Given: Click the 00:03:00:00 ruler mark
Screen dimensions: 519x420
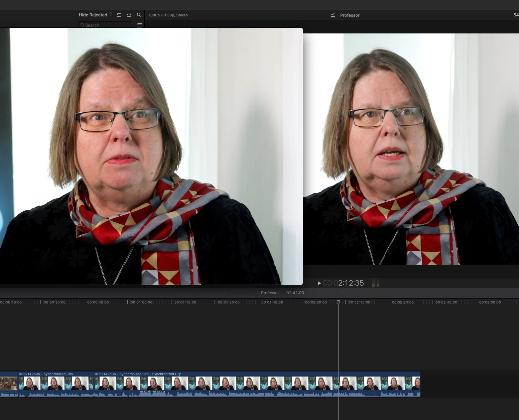Looking at the screenshot, I should click(x=490, y=302).
